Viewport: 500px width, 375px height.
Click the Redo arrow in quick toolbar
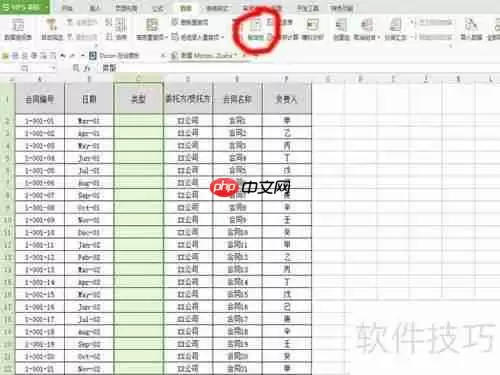tap(73, 56)
